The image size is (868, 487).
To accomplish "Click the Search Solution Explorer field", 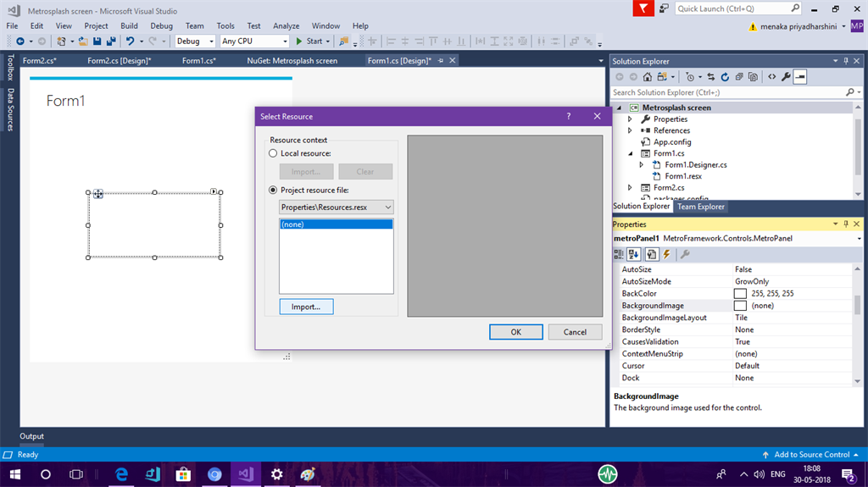I will coord(729,92).
